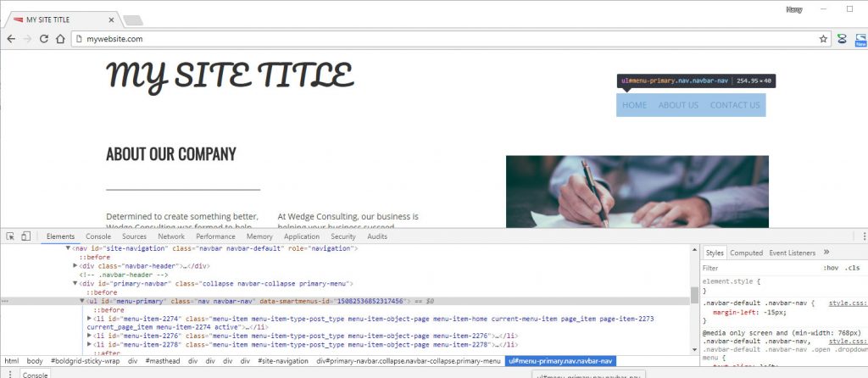Bookmark this page with the star icon
Screen dimensions: 868x378
(x=823, y=39)
